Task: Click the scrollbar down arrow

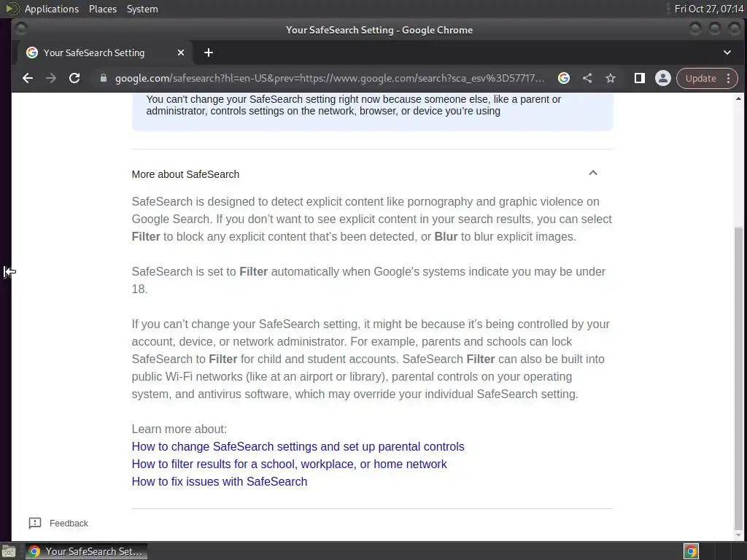Action: pos(738,535)
